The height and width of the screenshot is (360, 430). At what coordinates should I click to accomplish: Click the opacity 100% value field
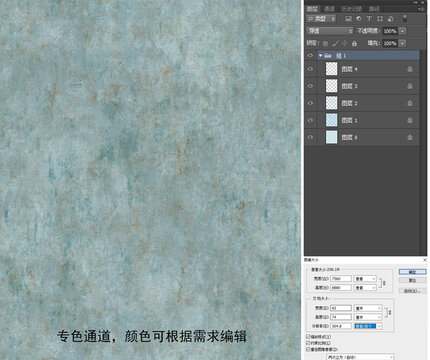click(x=390, y=31)
